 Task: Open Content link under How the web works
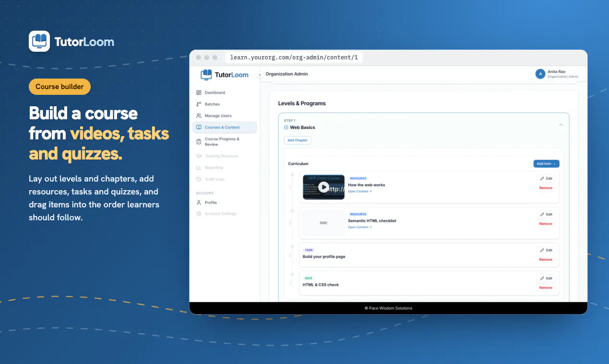point(360,192)
